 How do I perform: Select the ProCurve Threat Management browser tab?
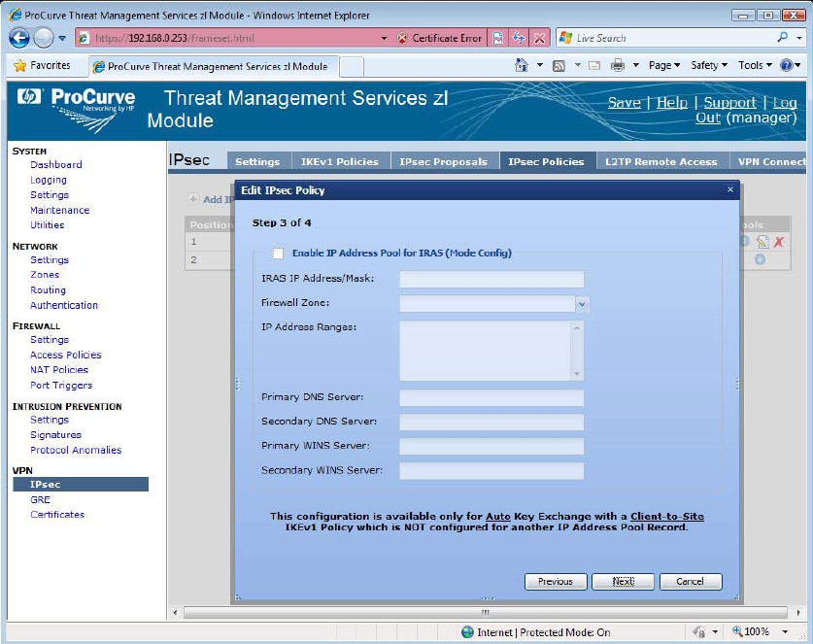(214, 66)
